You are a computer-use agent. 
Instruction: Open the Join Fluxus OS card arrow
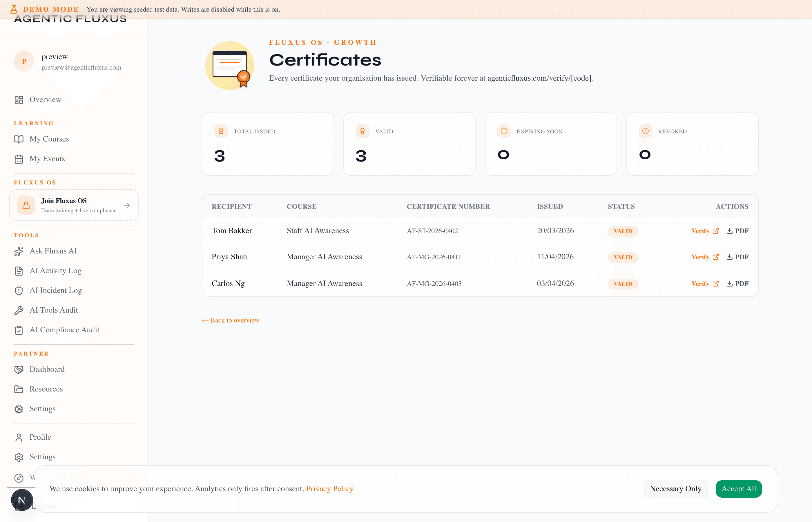pos(127,205)
